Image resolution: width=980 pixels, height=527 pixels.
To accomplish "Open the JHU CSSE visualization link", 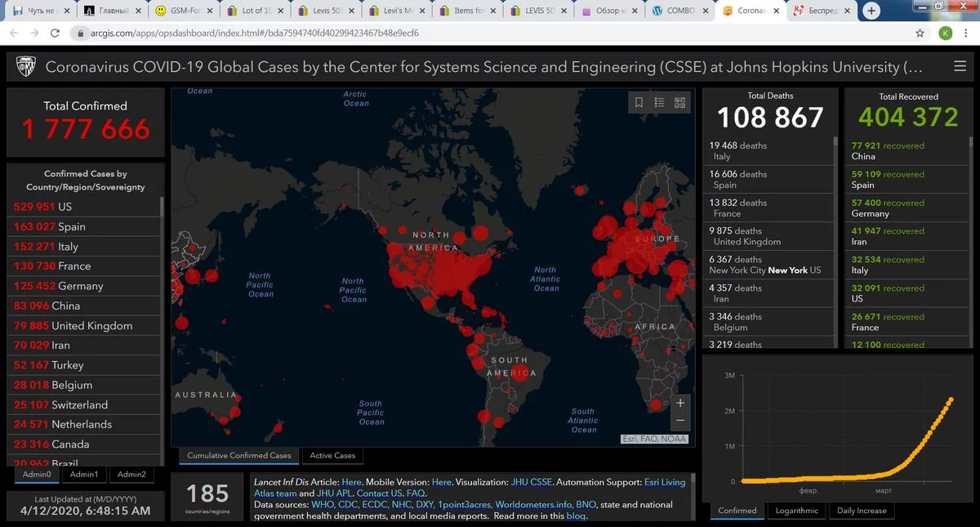I will tap(531, 482).
